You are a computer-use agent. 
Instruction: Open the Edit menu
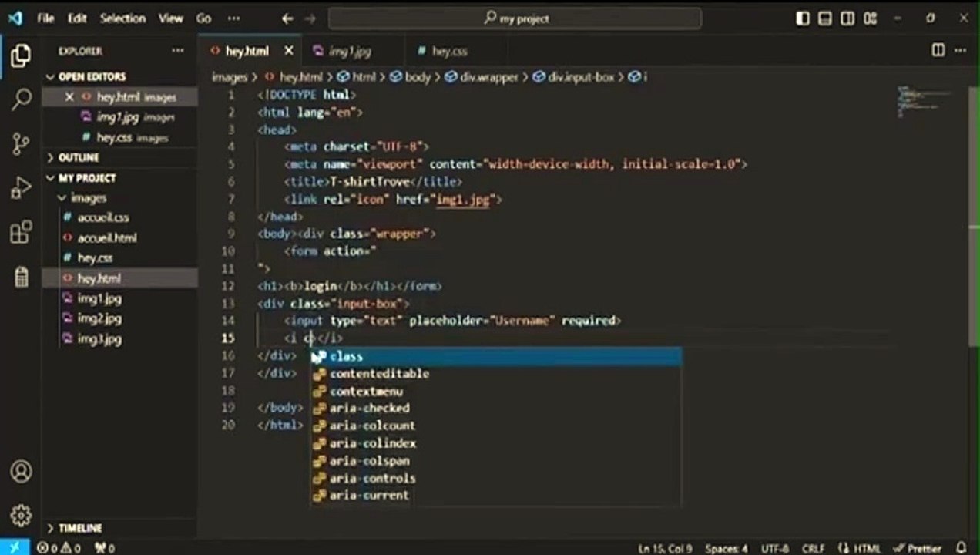77,18
